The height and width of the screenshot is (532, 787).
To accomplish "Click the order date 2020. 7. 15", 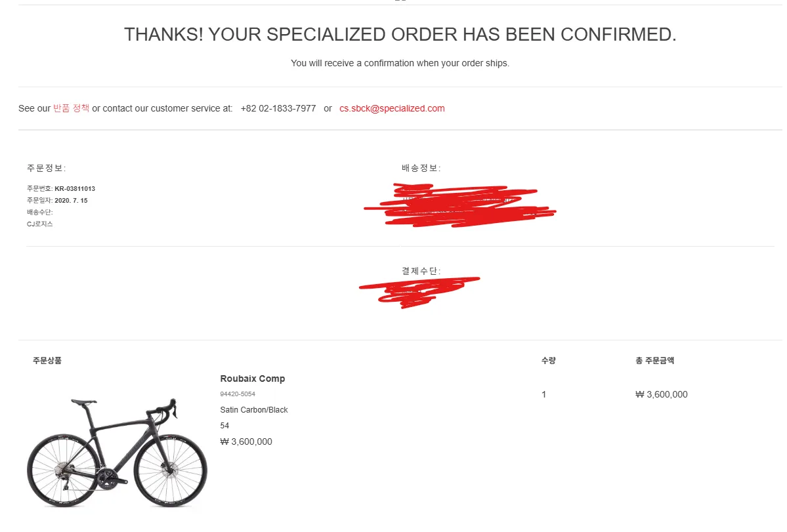I will point(71,200).
